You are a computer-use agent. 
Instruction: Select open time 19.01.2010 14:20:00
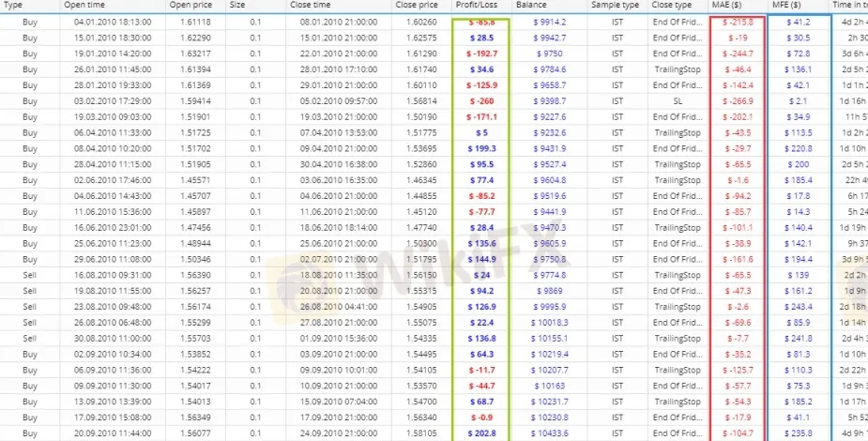113,54
